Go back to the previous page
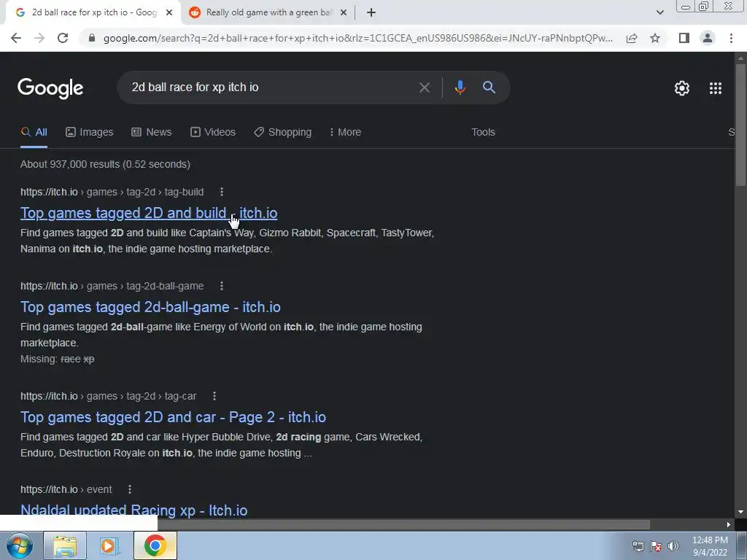The image size is (747, 560). (16, 38)
